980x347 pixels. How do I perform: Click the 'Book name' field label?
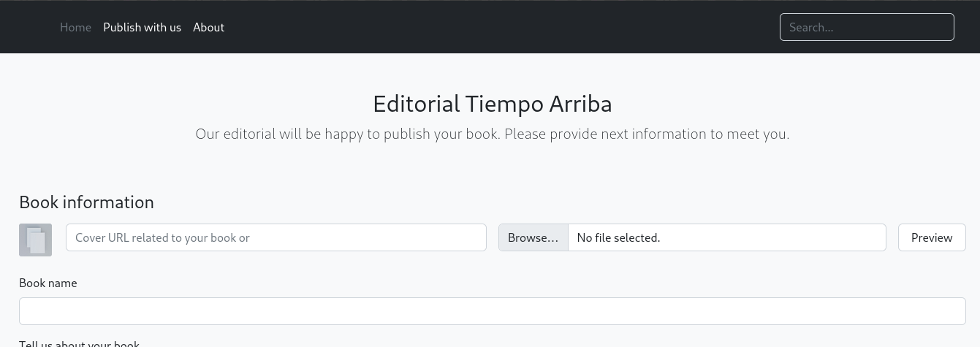pyautogui.click(x=48, y=283)
